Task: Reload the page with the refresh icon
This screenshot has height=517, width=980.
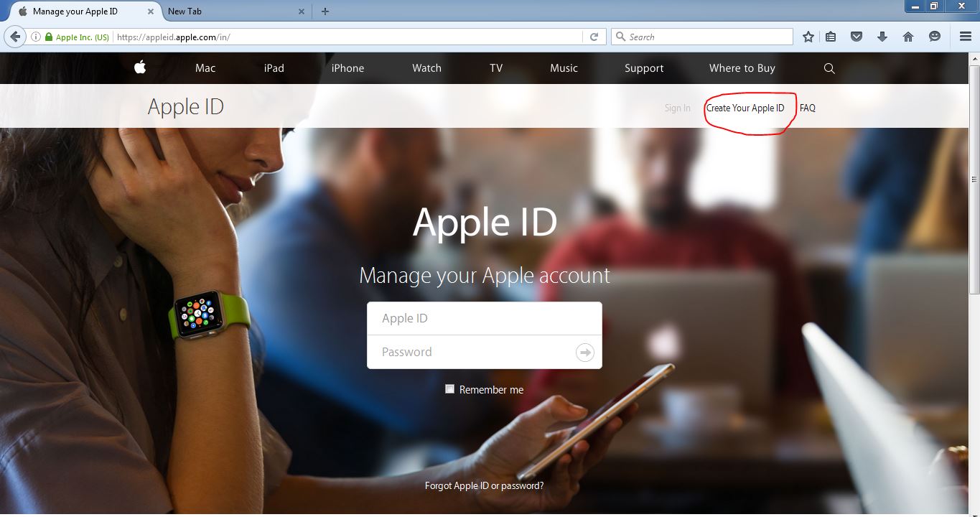Action: click(594, 37)
